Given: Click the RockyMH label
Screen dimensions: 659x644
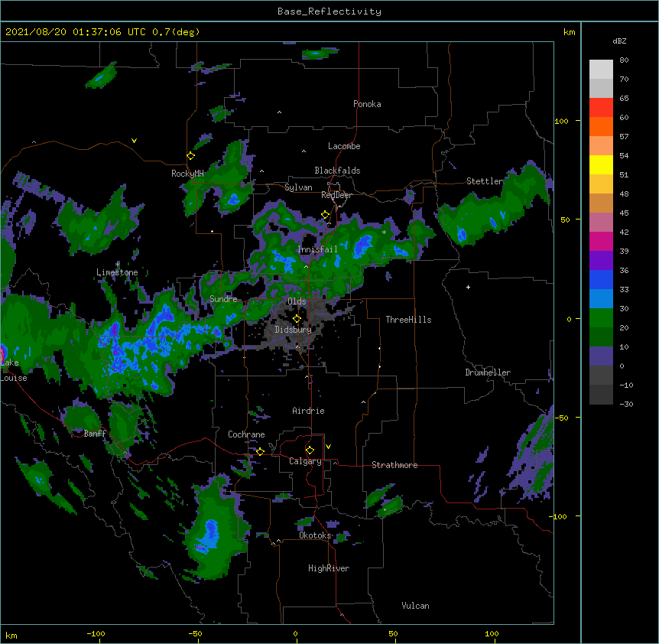Looking at the screenshot, I should click(x=187, y=174).
